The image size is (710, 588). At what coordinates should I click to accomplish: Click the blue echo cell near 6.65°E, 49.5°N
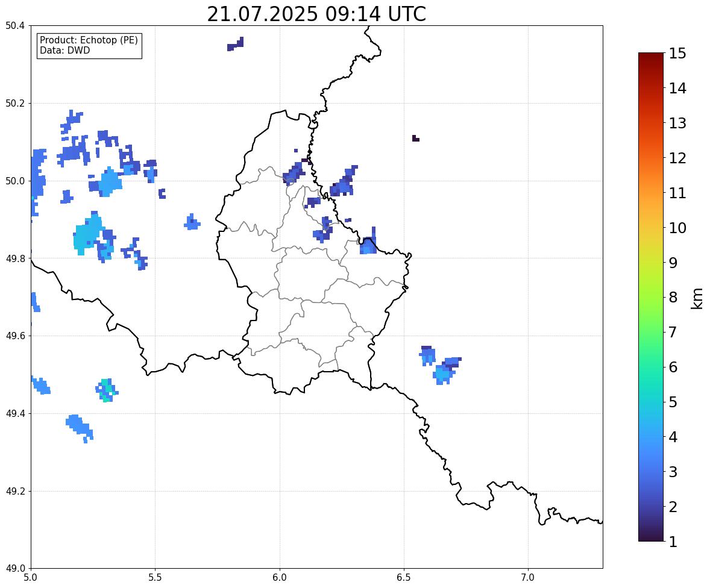tap(443, 374)
